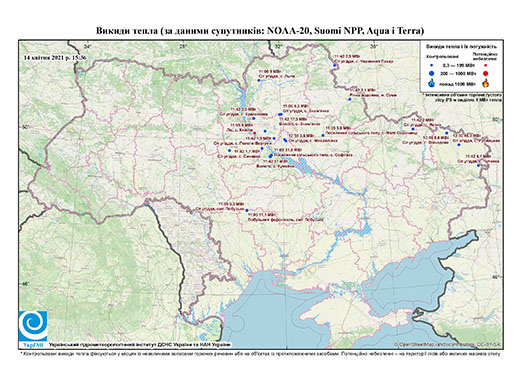Select blue marker by Червоний Пахар label
This screenshot has height=368, width=520.
[x=334, y=66]
